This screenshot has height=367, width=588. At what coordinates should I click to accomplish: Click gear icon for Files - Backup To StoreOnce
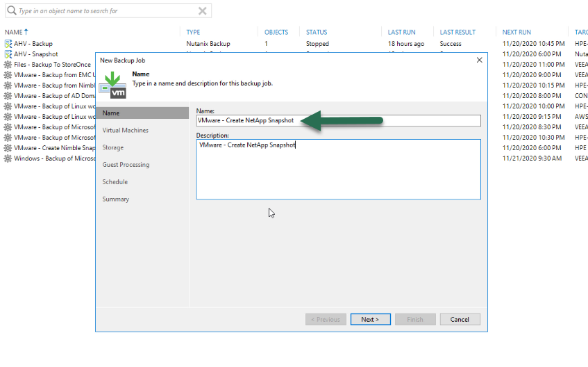click(8, 65)
